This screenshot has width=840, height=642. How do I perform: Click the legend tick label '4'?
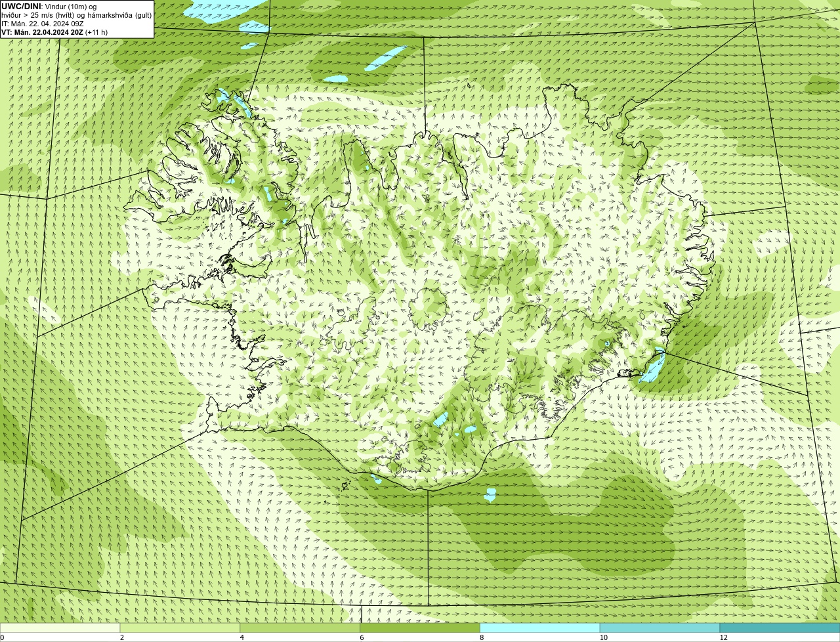242,637
